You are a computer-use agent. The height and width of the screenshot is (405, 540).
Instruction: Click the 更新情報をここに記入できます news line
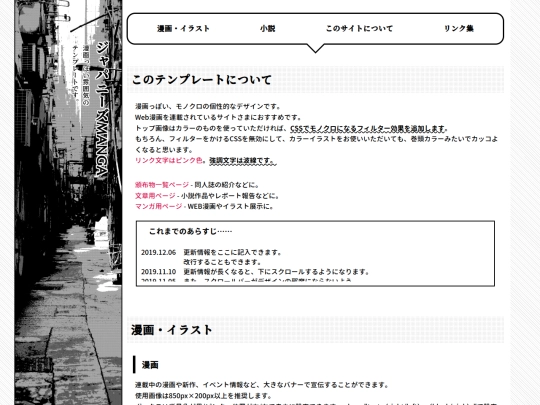pyautogui.click(x=233, y=252)
